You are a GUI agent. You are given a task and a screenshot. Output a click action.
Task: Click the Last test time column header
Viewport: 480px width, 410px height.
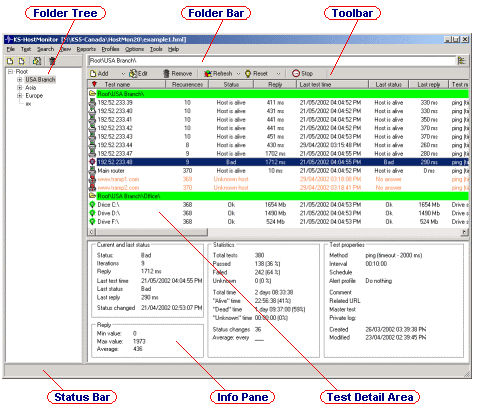pos(332,84)
